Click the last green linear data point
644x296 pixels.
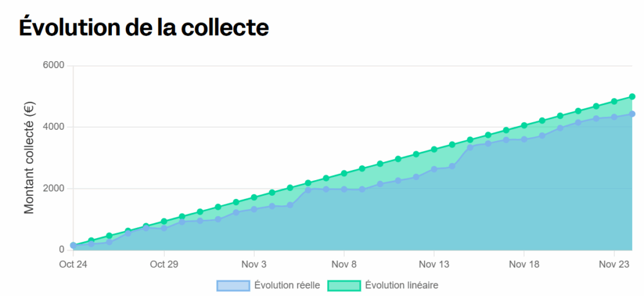click(632, 97)
